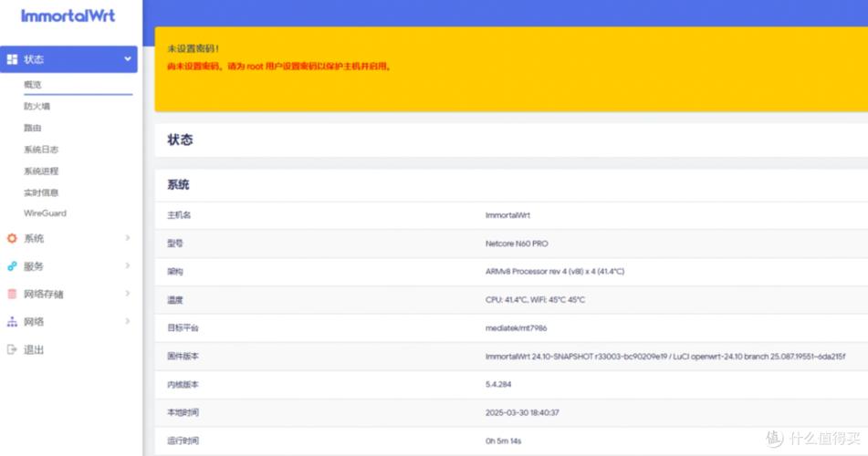Expand the 系统 menu chevron
The height and width of the screenshot is (456, 868).
coord(127,238)
